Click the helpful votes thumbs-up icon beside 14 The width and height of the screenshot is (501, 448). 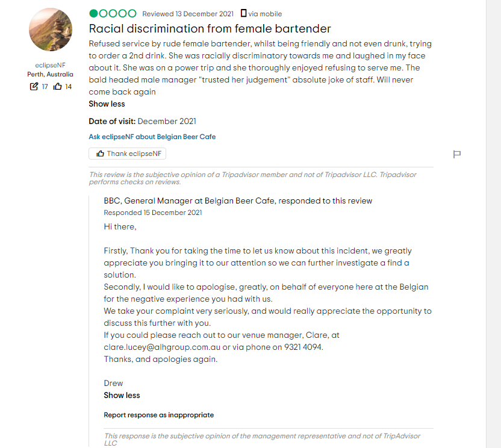click(x=58, y=87)
